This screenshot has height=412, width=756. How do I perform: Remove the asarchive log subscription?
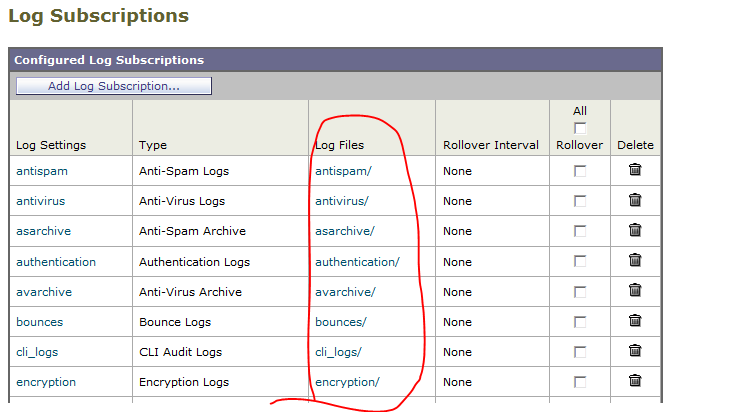tap(634, 231)
